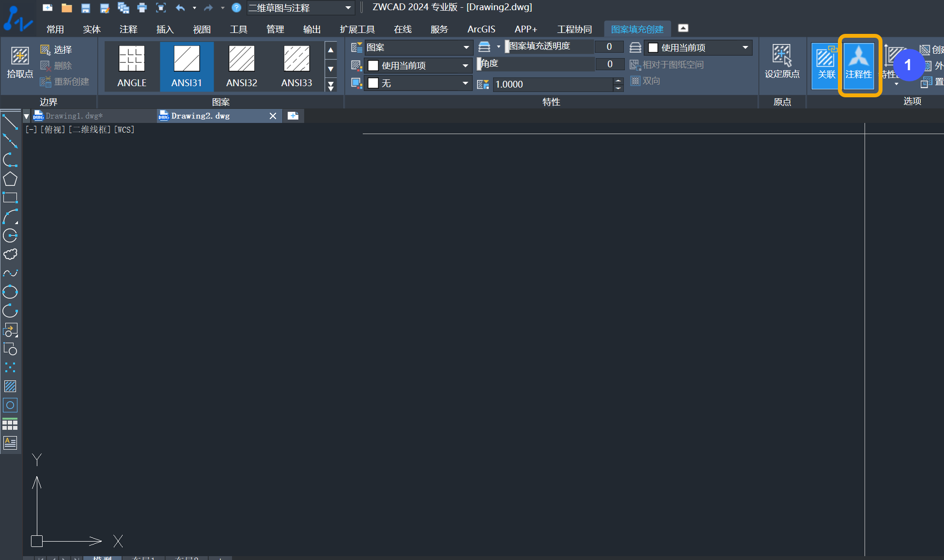This screenshot has height=560, width=944.
Task: Open the 实体 ribbon tab
Action: 92,30
